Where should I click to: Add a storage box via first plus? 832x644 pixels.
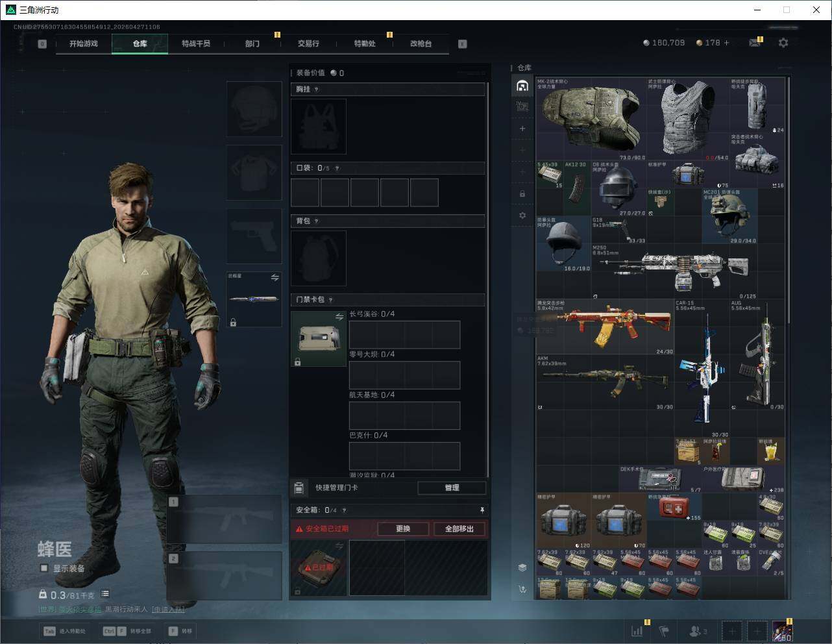pyautogui.click(x=522, y=129)
